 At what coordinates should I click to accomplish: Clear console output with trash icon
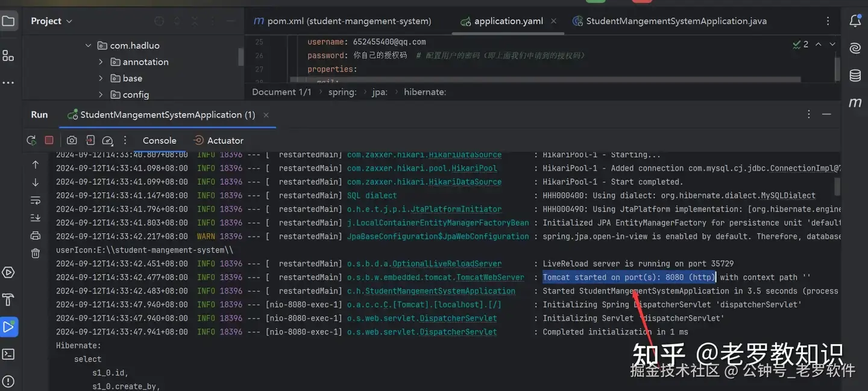coord(36,253)
